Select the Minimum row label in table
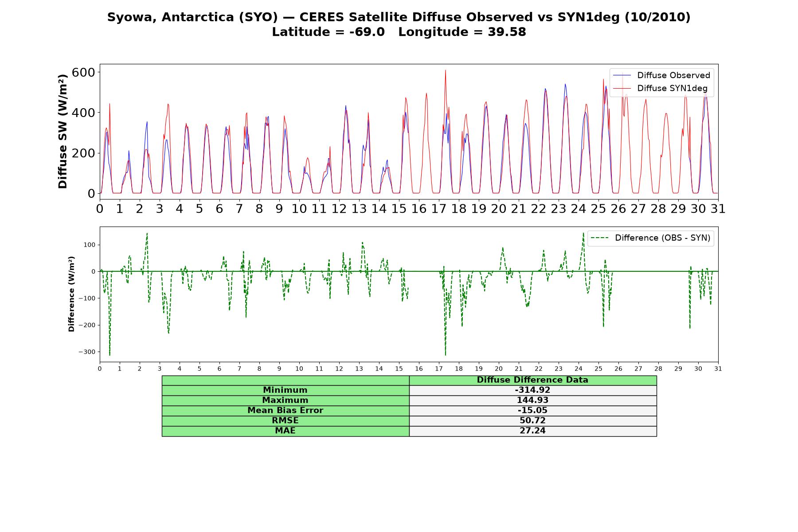Image resolution: width=798 pixels, height=532 pixels. pyautogui.click(x=286, y=390)
